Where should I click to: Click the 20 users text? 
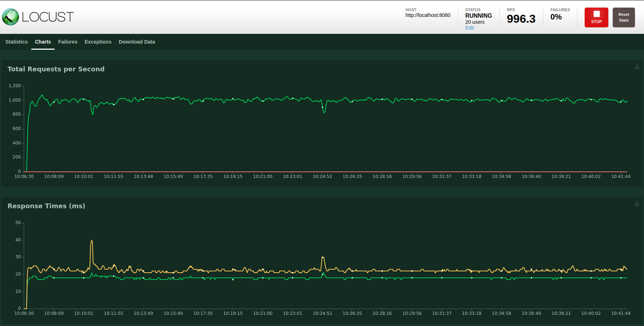click(x=475, y=22)
